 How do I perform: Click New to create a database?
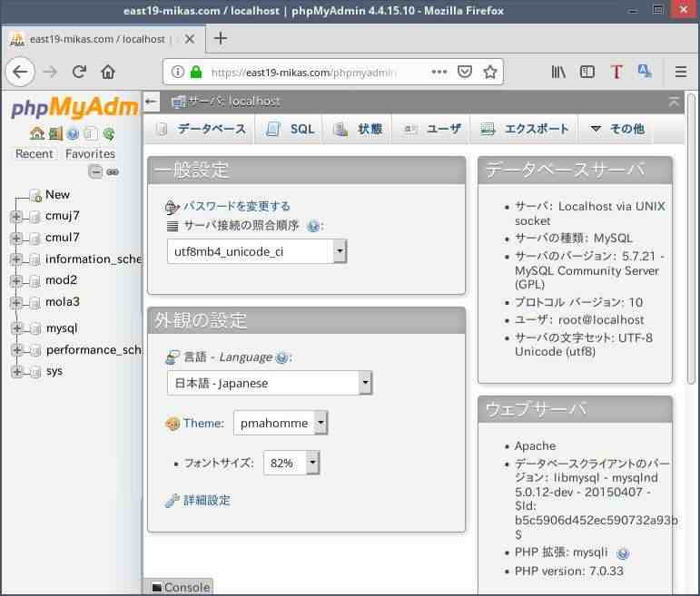coord(57,194)
